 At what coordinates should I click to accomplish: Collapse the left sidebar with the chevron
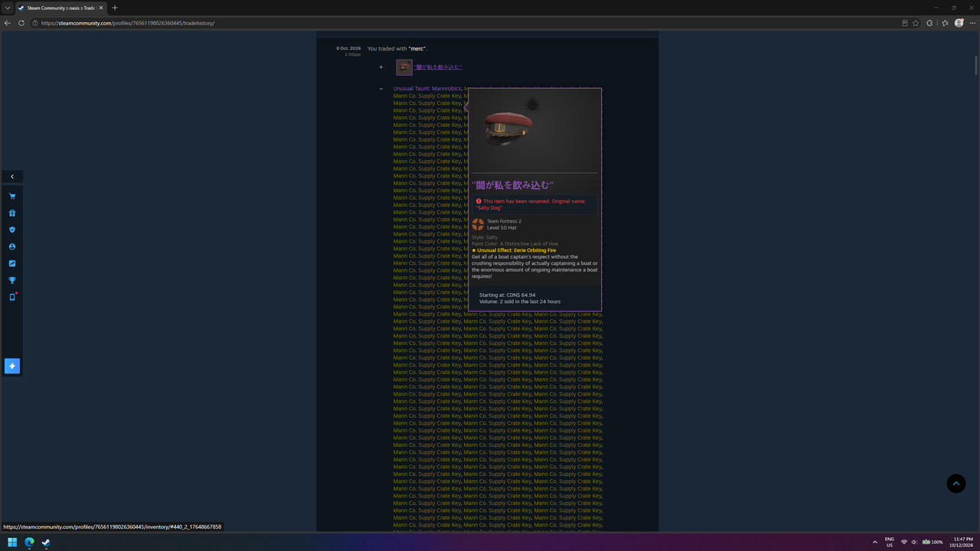(x=12, y=177)
